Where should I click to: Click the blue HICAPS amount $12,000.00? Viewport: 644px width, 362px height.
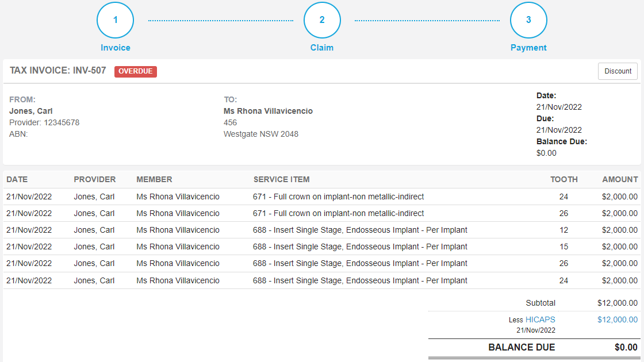click(x=618, y=319)
